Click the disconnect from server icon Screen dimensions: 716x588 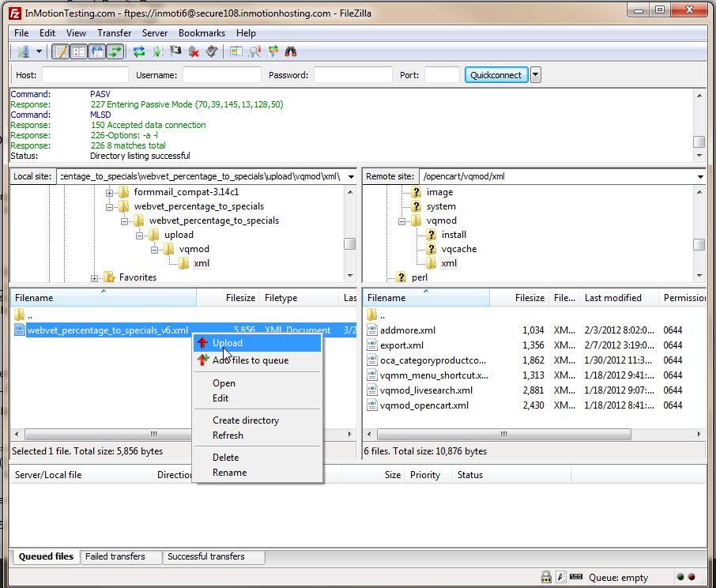[193, 52]
